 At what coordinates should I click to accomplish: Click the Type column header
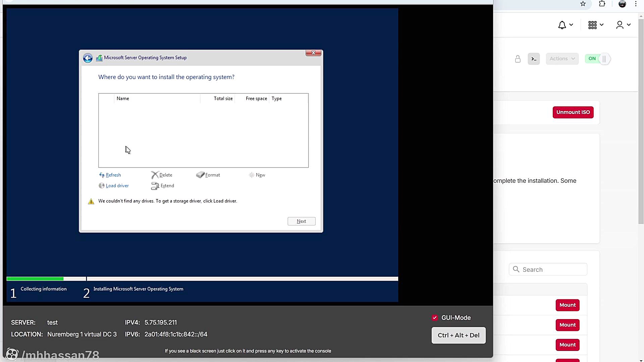tap(277, 99)
